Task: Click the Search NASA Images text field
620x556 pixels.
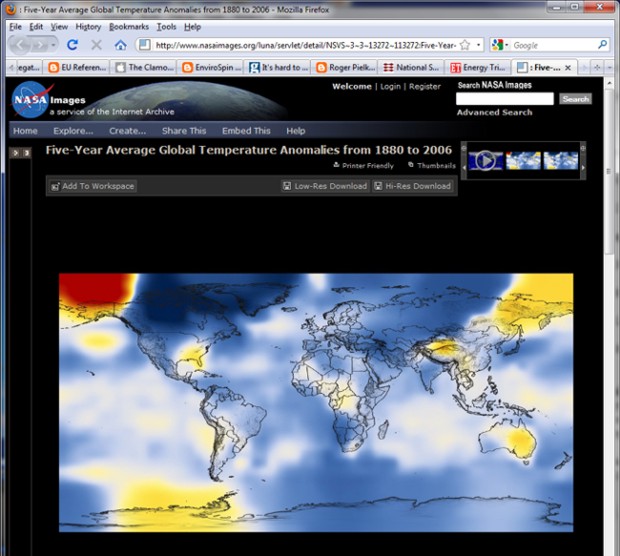Action: pyautogui.click(x=505, y=99)
